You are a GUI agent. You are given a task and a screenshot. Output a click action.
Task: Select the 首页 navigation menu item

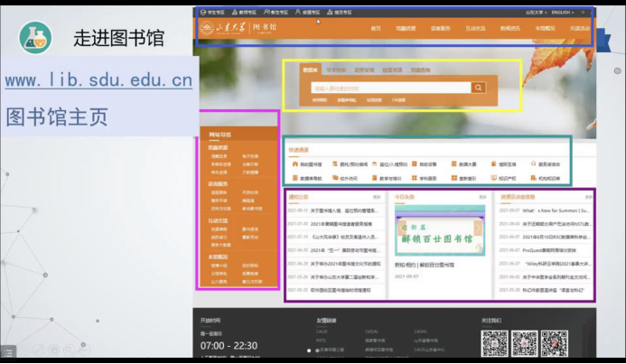(376, 29)
